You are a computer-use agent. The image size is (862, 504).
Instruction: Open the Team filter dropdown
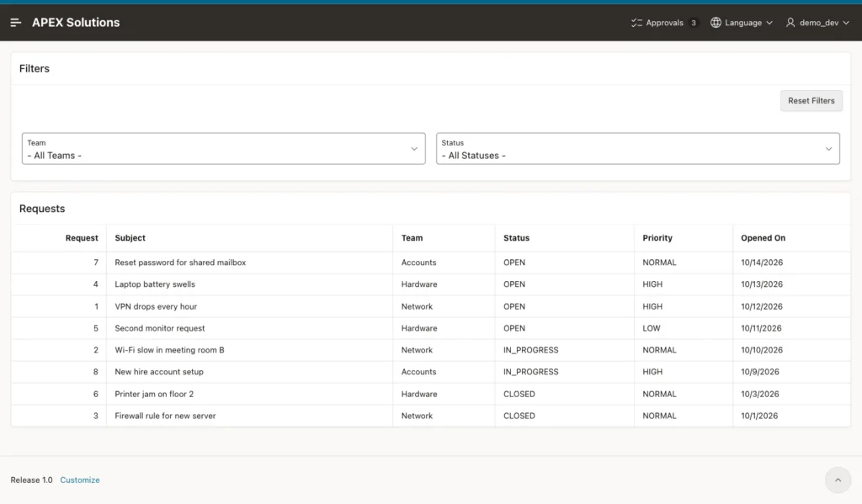coord(224,148)
